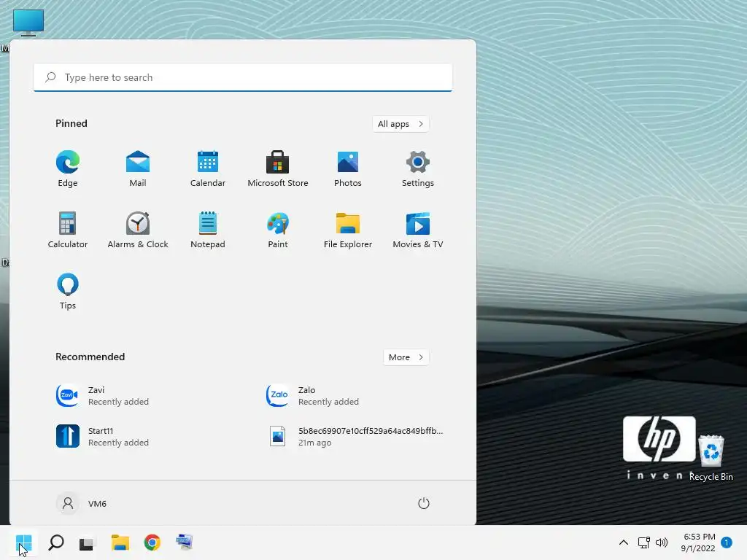
Task: Click the Power button icon
Action: pos(424,503)
